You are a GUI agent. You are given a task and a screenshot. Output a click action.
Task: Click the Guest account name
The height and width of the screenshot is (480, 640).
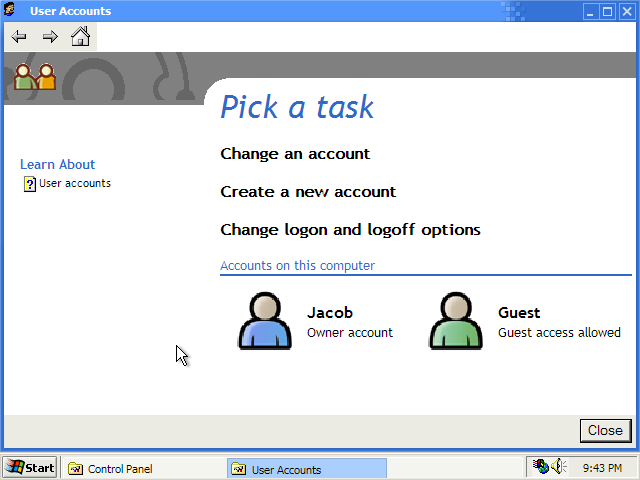click(519, 313)
